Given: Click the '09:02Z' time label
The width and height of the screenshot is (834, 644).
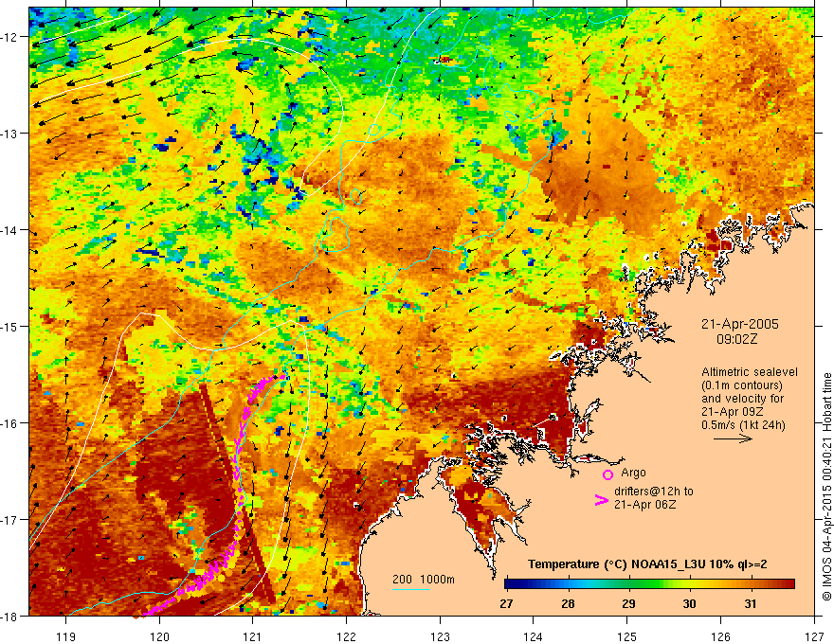Looking at the screenshot, I should point(736,339).
